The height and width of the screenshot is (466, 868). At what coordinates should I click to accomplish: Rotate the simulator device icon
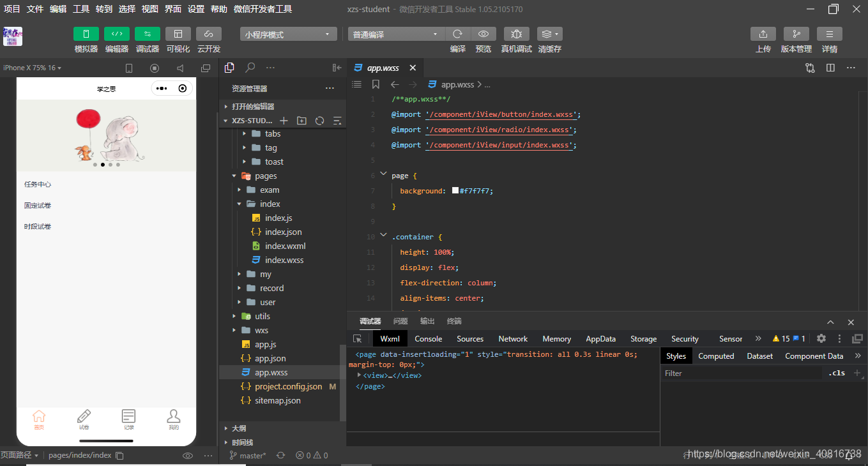[x=129, y=68]
